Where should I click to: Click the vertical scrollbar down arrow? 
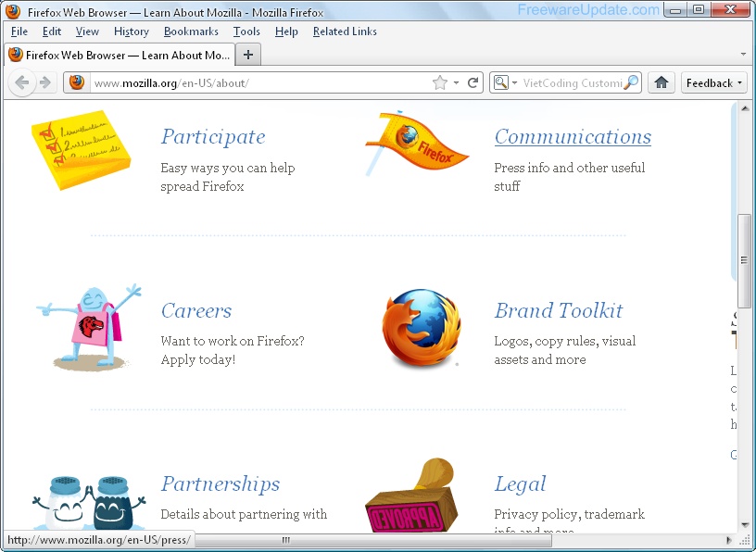tap(745, 525)
